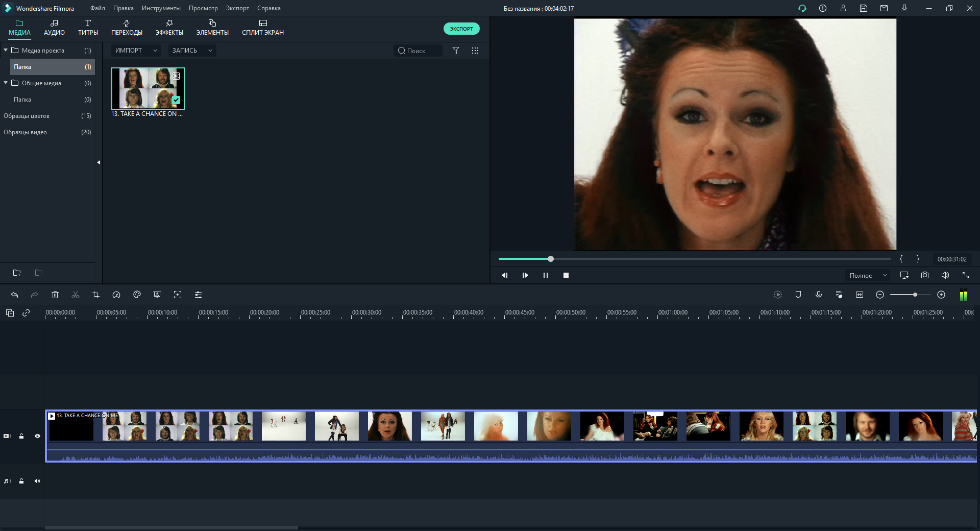
Task: Open the Инструменты menu
Action: (161, 8)
